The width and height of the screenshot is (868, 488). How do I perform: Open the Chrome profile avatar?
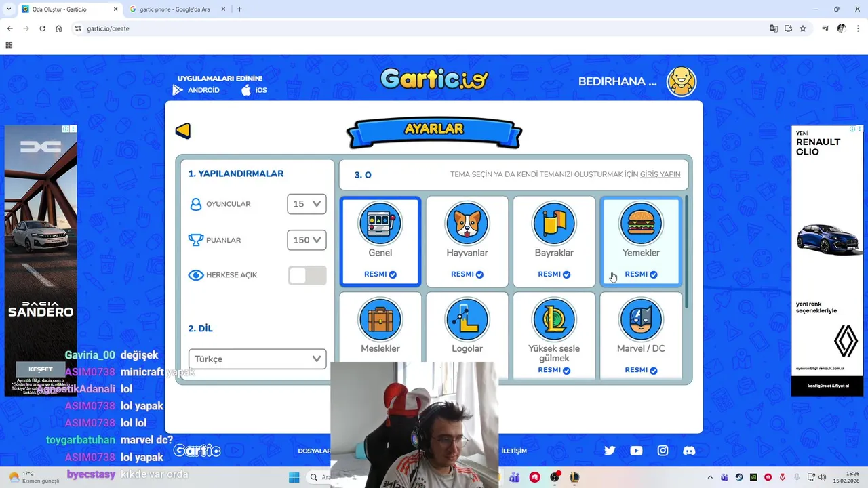tap(842, 28)
